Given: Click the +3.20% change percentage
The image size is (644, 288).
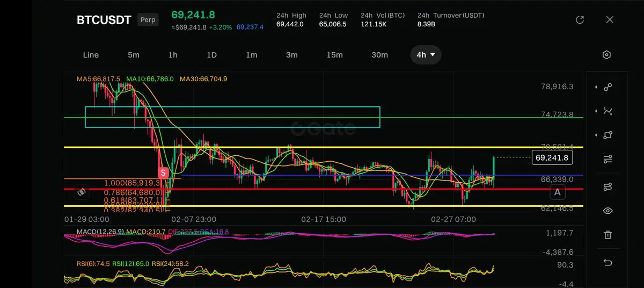Looking at the screenshot, I should coord(221,27).
